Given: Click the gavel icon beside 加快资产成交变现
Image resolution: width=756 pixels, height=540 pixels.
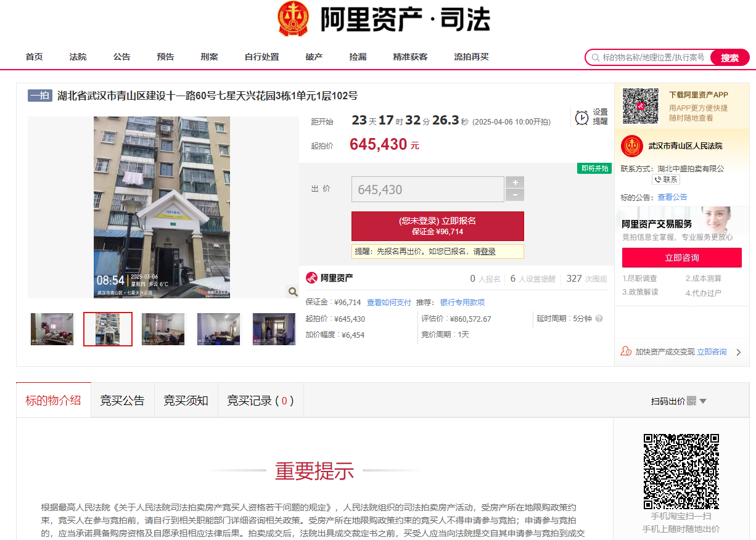Looking at the screenshot, I should (x=626, y=351).
